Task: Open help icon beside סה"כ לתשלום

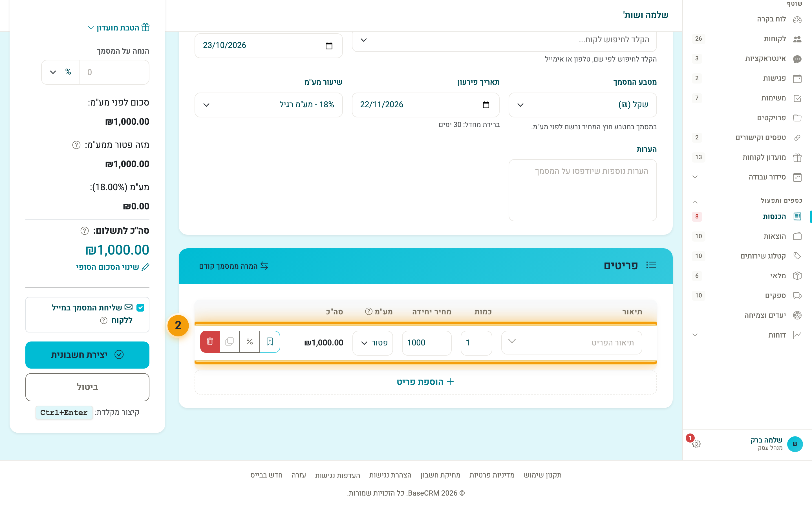Action: point(85,231)
